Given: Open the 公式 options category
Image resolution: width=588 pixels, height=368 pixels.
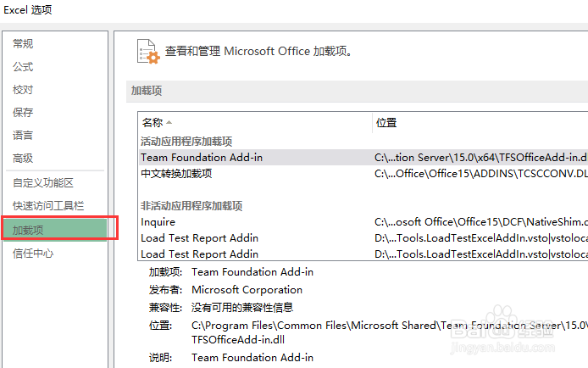Looking at the screenshot, I should tap(23, 67).
